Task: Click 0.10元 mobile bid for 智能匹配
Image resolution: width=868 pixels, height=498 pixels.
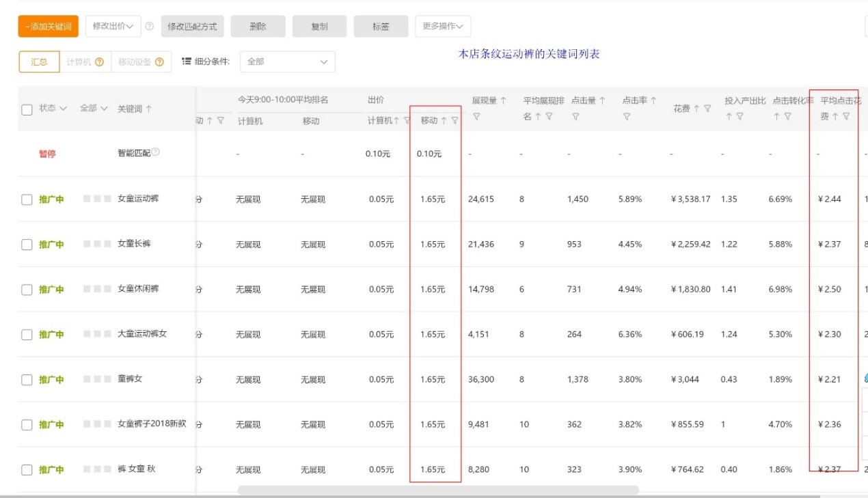Action: (x=429, y=154)
